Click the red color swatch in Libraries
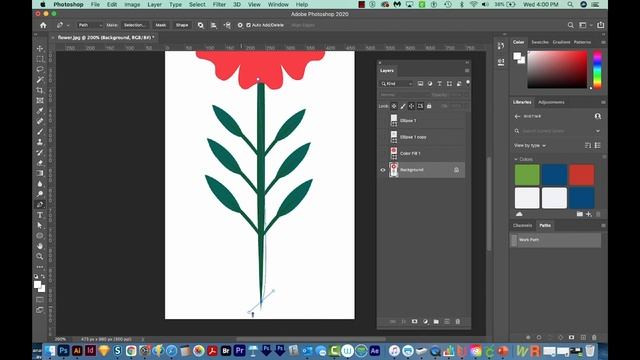Viewport: 640px width, 360px height. coord(582,175)
